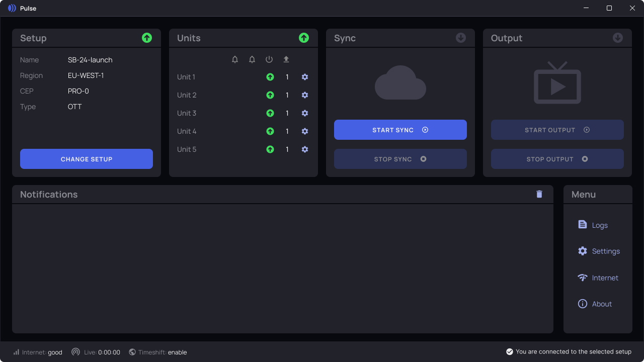
Task: Select the Unit 4 row label
Action: [x=187, y=131]
